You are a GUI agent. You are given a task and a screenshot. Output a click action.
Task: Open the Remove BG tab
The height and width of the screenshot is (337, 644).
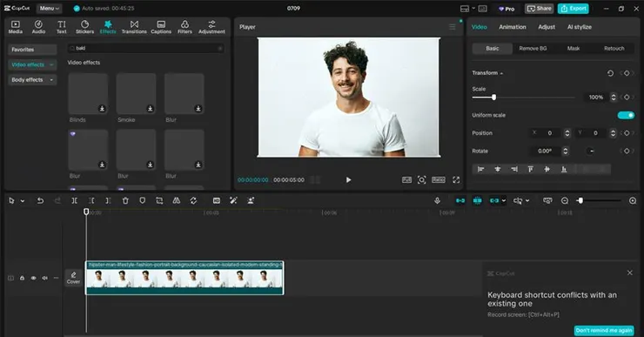point(533,48)
